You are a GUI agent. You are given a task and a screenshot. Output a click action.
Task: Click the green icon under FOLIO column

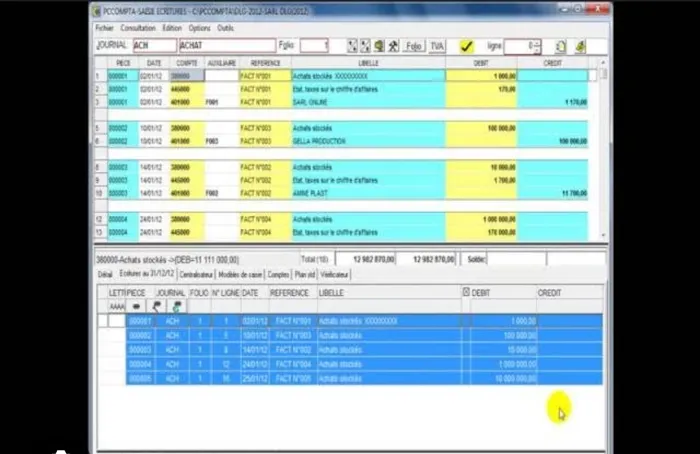[177, 306]
